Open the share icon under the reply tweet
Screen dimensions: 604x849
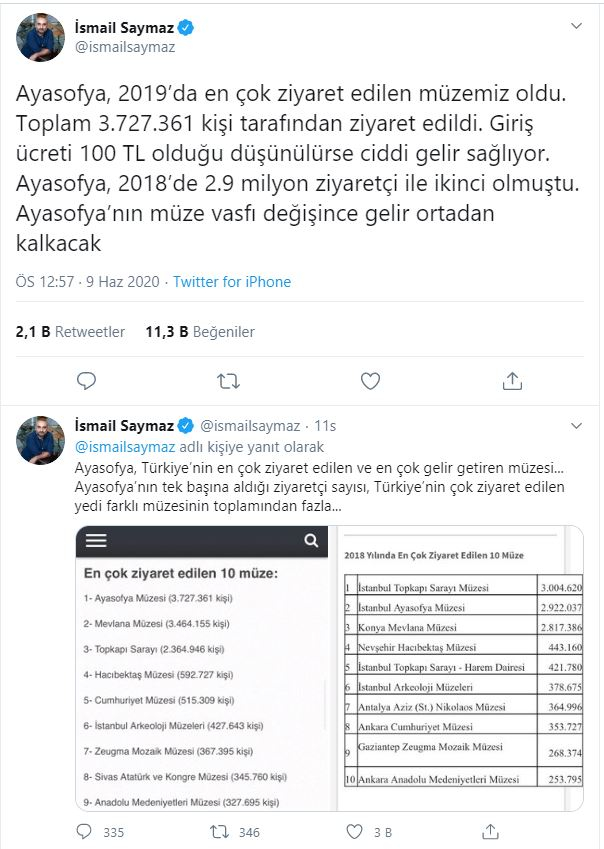coord(490,832)
